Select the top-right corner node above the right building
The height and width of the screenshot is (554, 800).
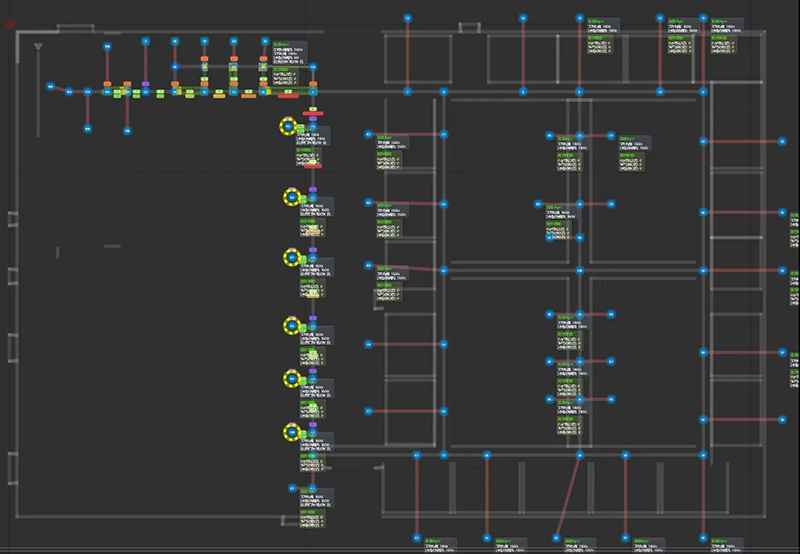pyautogui.click(x=703, y=18)
